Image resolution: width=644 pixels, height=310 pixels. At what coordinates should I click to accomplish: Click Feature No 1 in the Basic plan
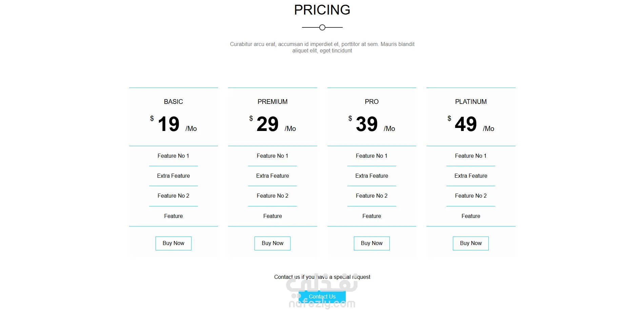point(173,156)
